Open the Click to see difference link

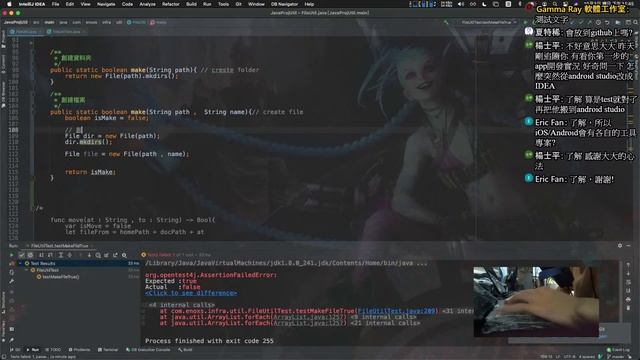click(191, 293)
